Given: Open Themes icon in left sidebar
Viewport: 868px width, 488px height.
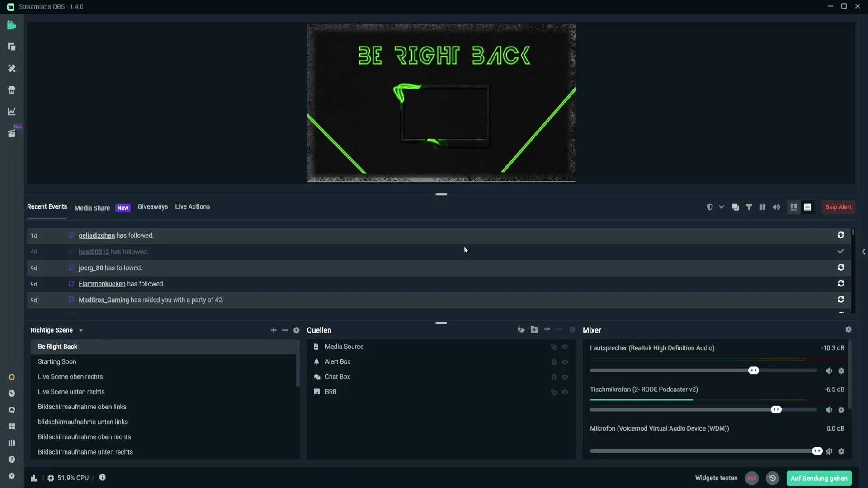Looking at the screenshot, I should pos(12,68).
